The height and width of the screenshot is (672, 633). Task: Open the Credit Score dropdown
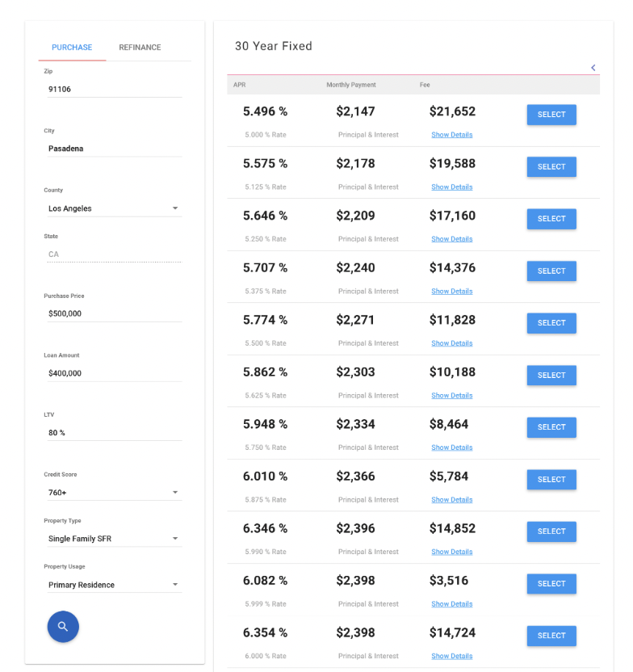point(113,493)
